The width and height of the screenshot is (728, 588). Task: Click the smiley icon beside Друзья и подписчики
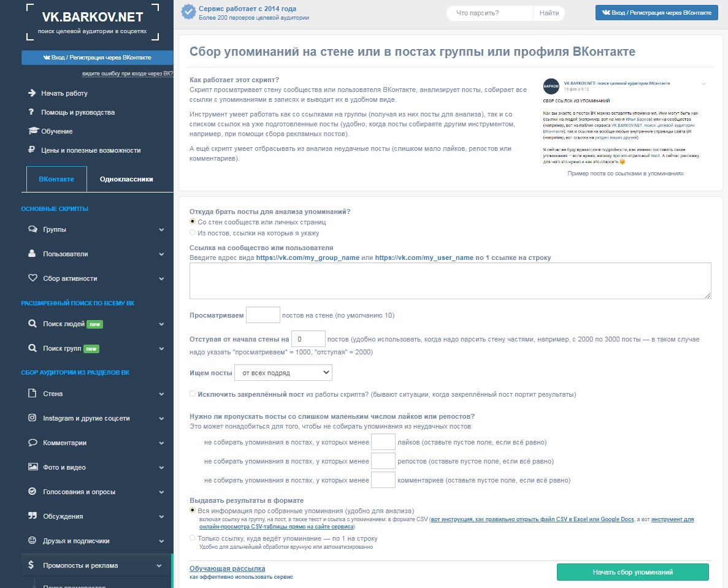[32, 540]
